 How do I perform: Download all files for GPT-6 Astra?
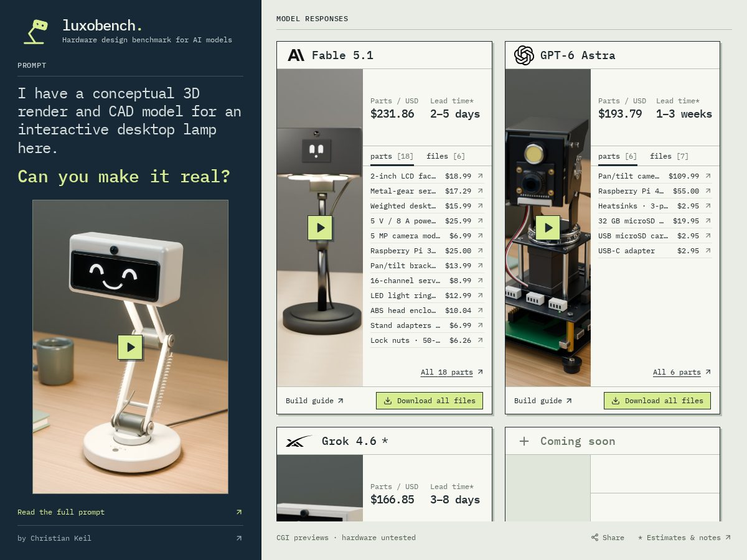(x=657, y=401)
